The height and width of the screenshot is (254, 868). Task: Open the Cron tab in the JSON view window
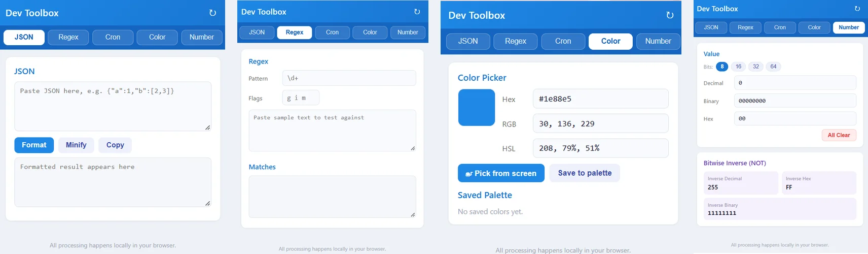113,37
